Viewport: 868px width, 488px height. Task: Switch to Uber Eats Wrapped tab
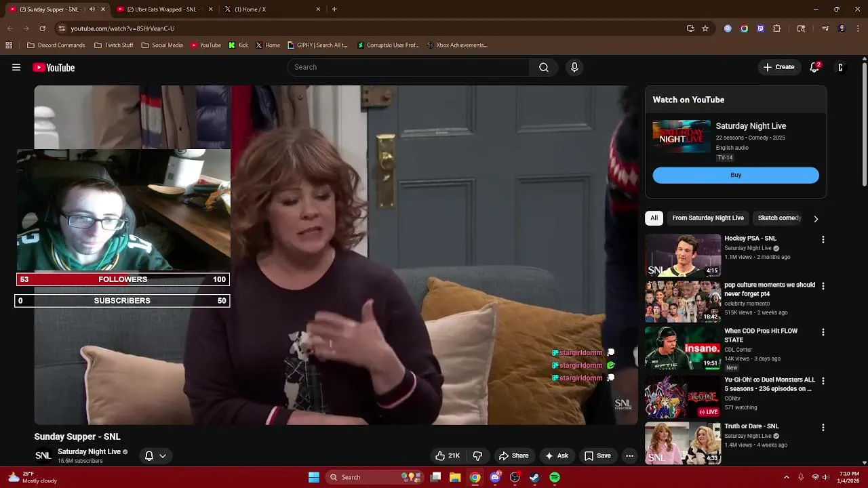165,9
